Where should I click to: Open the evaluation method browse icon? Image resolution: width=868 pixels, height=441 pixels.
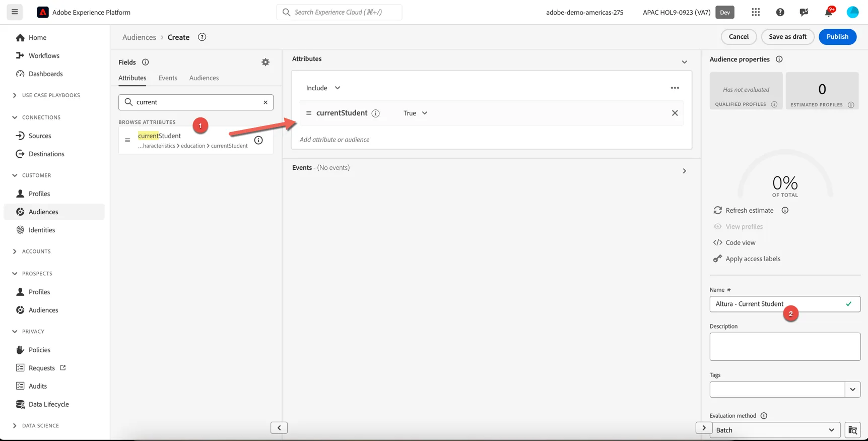(852, 430)
